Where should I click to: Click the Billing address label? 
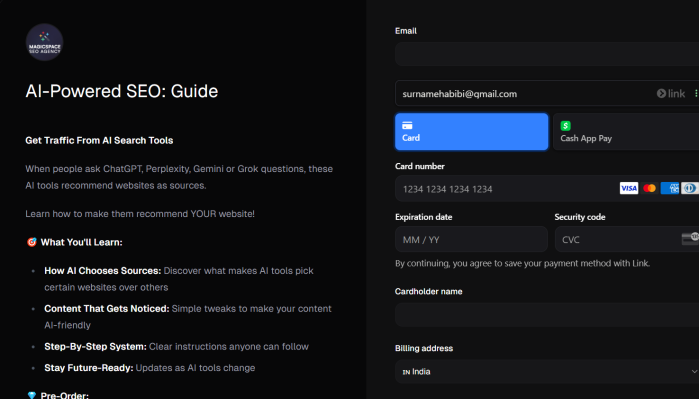424,348
